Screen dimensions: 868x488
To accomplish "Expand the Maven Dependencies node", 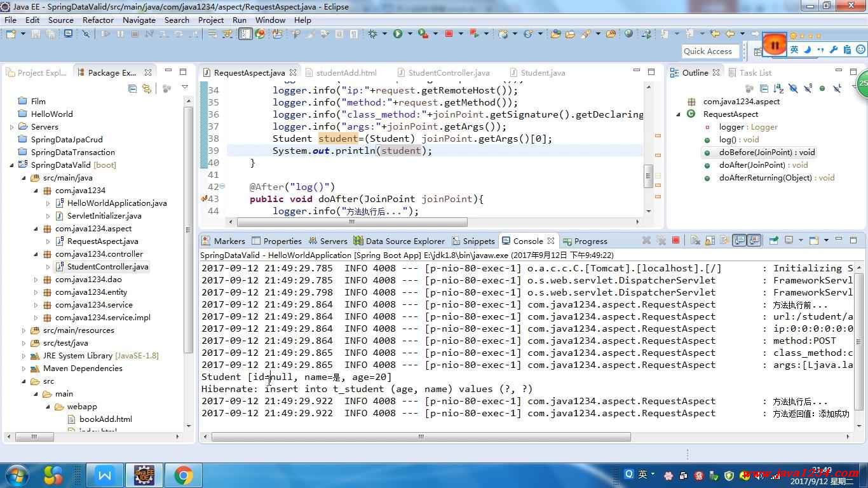I will (24, 368).
